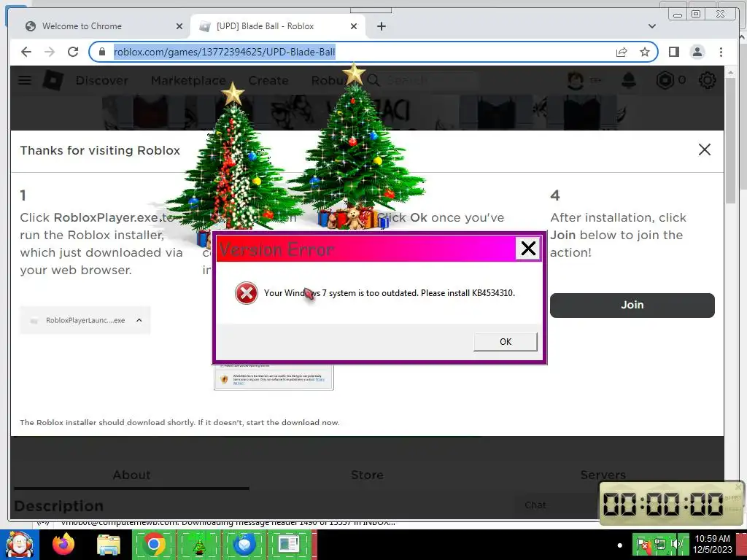Switch to the Servers tab
The height and width of the screenshot is (560, 747).
pyautogui.click(x=603, y=475)
